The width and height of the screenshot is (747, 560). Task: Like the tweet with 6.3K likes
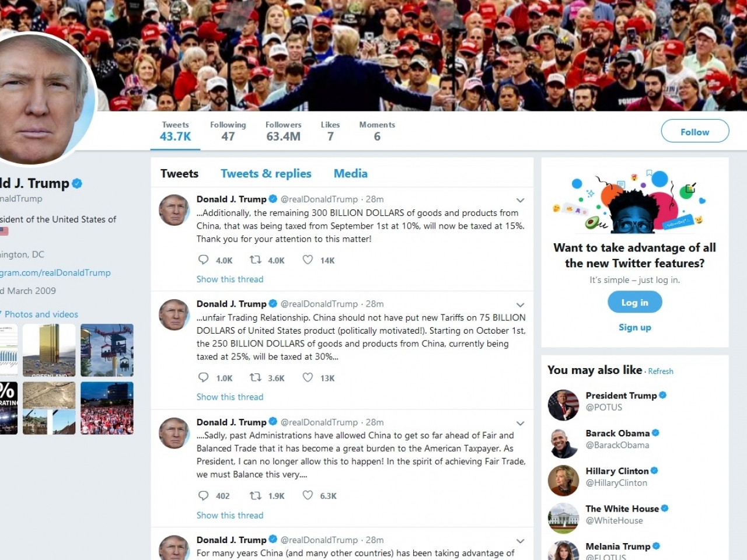[308, 495]
